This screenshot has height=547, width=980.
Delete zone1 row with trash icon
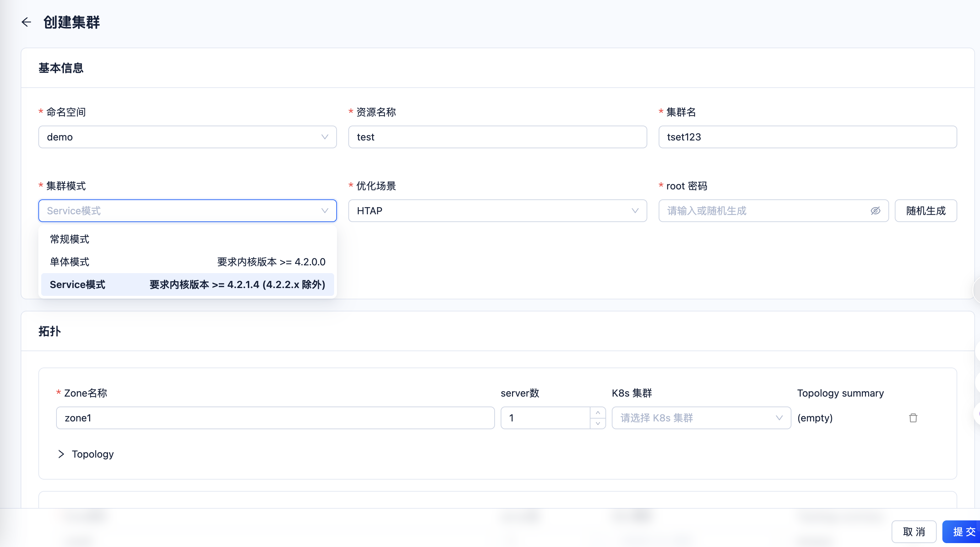coord(913,418)
